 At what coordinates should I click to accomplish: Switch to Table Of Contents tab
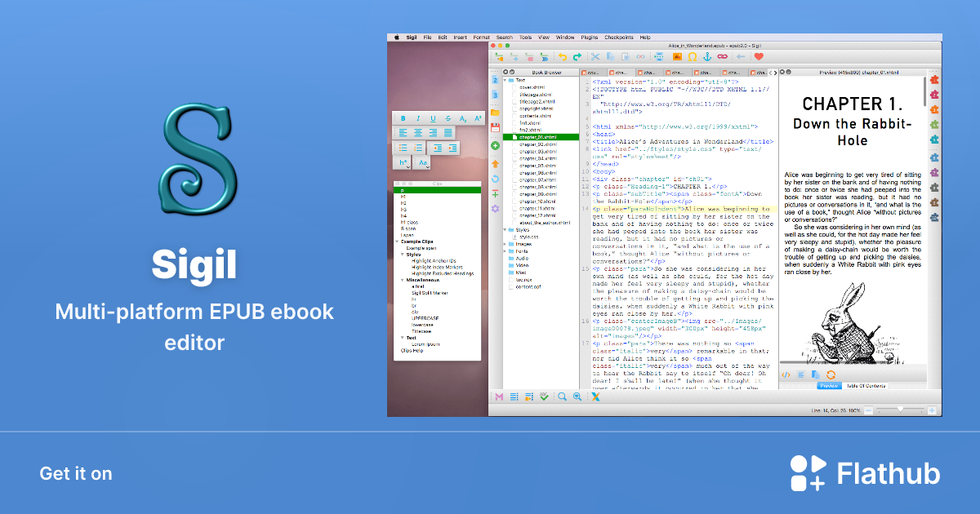tap(866, 386)
